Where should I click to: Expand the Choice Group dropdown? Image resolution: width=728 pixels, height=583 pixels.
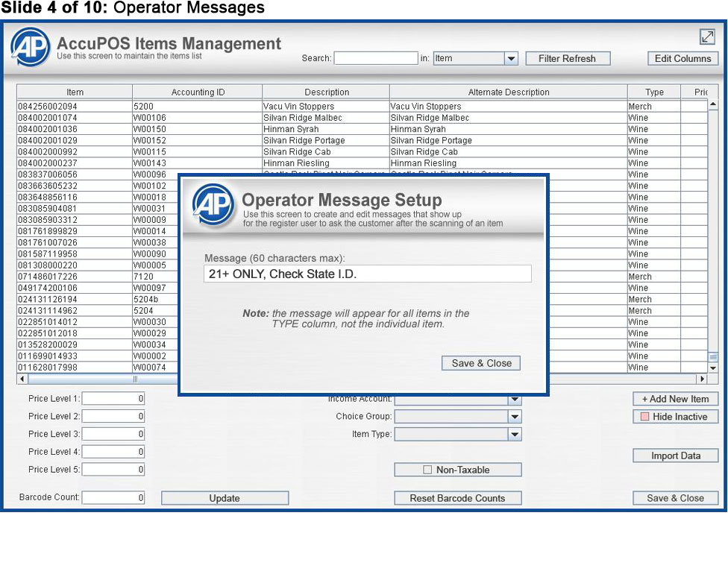pos(515,417)
